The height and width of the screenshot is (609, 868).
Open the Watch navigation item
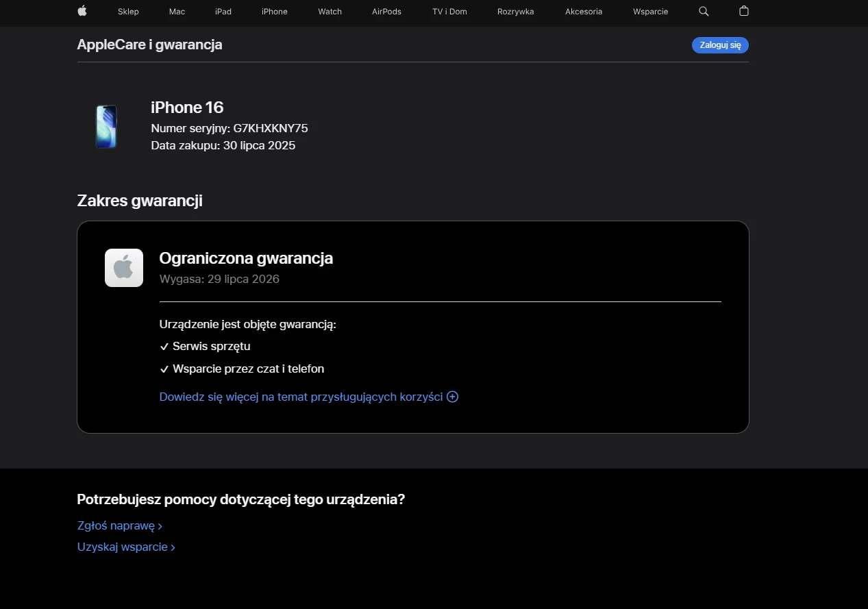(330, 12)
